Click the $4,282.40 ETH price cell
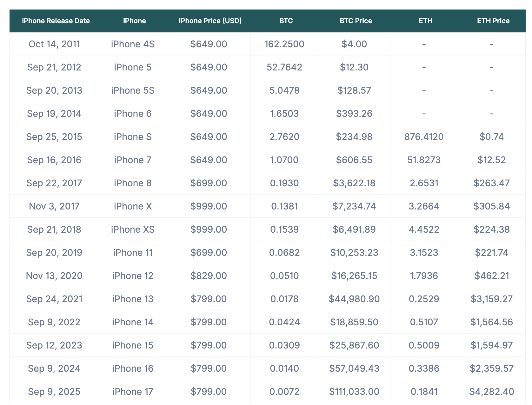 [x=492, y=392]
